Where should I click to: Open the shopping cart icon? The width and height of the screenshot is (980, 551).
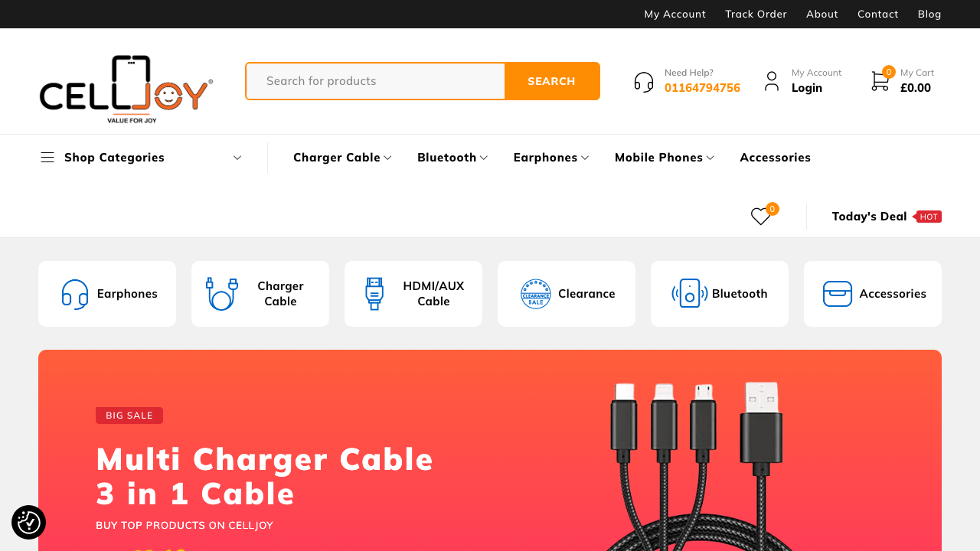coord(880,80)
